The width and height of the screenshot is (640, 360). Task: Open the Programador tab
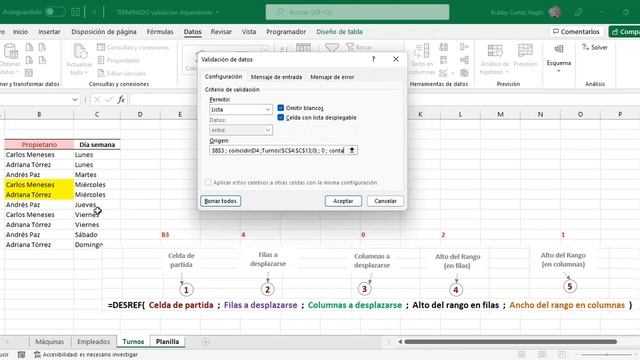[x=286, y=31]
